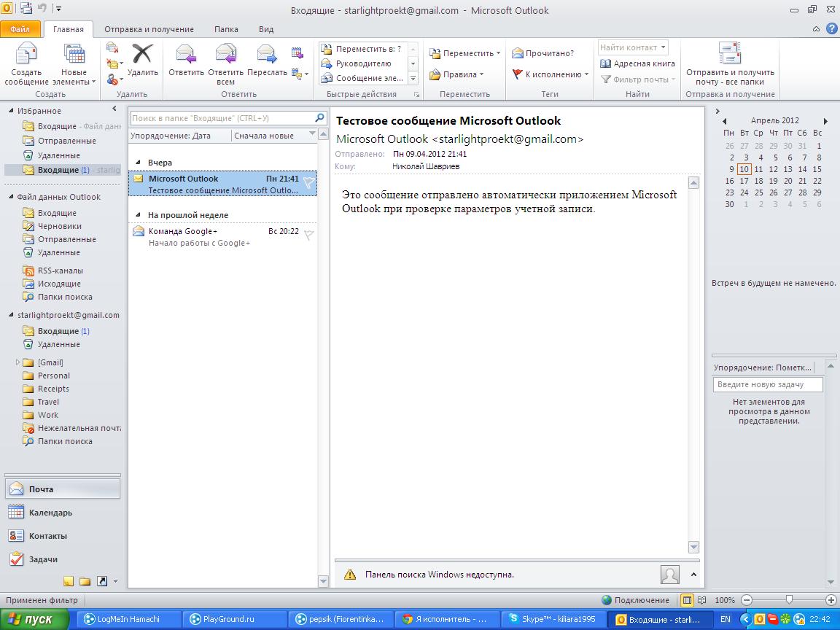Open the Фильтр почты dropdown
This screenshot has width=840, height=630.
pos(637,79)
